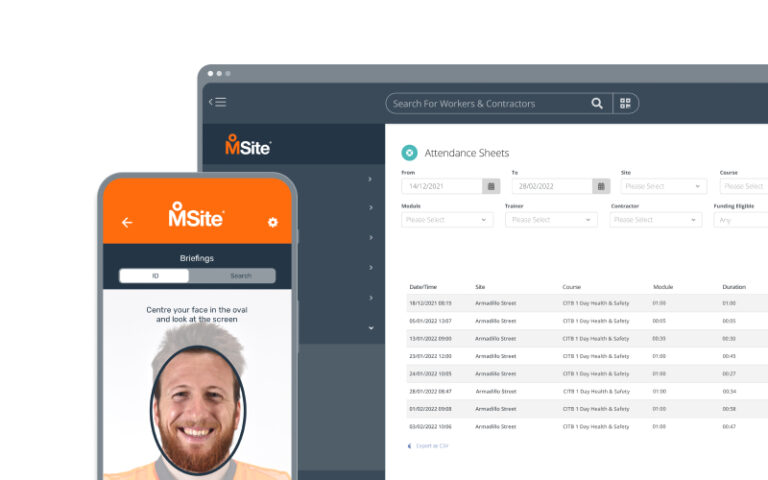This screenshot has width=768, height=480.
Task: Switch to the Search briefing mode
Action: click(x=240, y=276)
